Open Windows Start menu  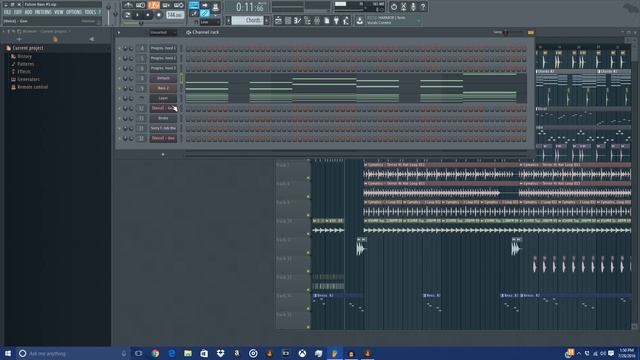[x=8, y=353]
